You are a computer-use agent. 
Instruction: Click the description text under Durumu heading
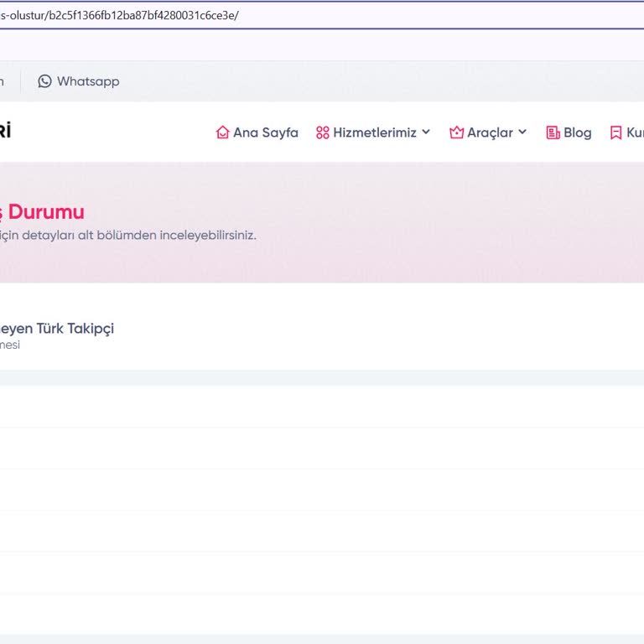click(127, 235)
